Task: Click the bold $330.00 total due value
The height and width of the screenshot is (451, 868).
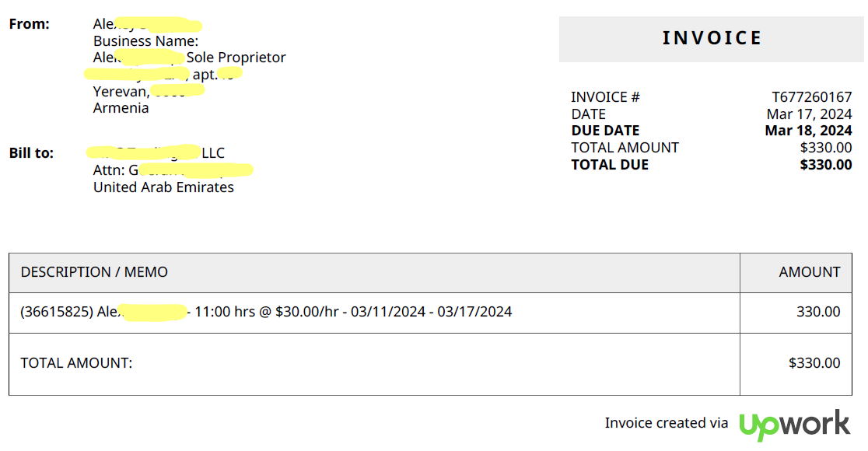Action: [x=825, y=164]
